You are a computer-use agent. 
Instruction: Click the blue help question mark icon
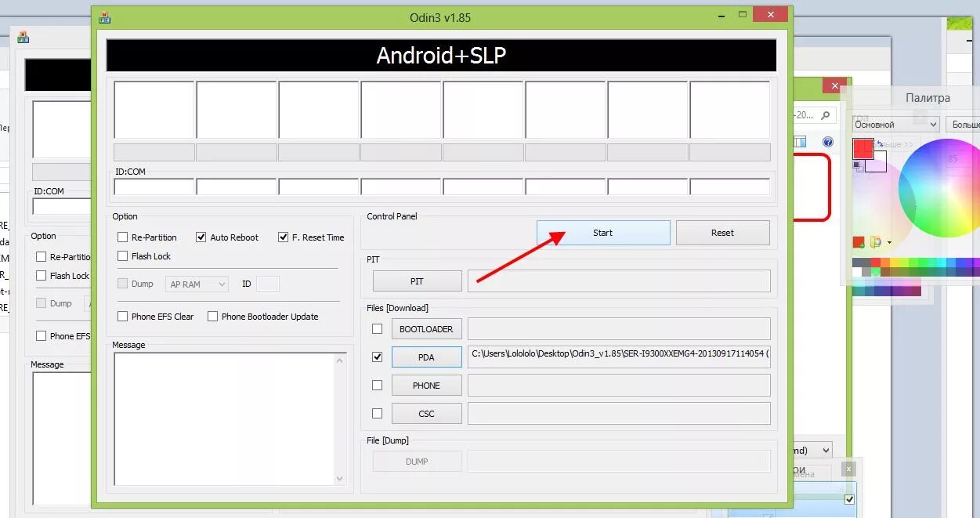828,142
